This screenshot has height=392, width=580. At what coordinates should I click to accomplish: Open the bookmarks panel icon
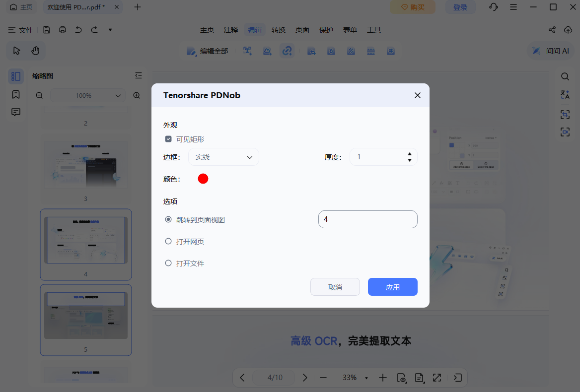tap(16, 94)
